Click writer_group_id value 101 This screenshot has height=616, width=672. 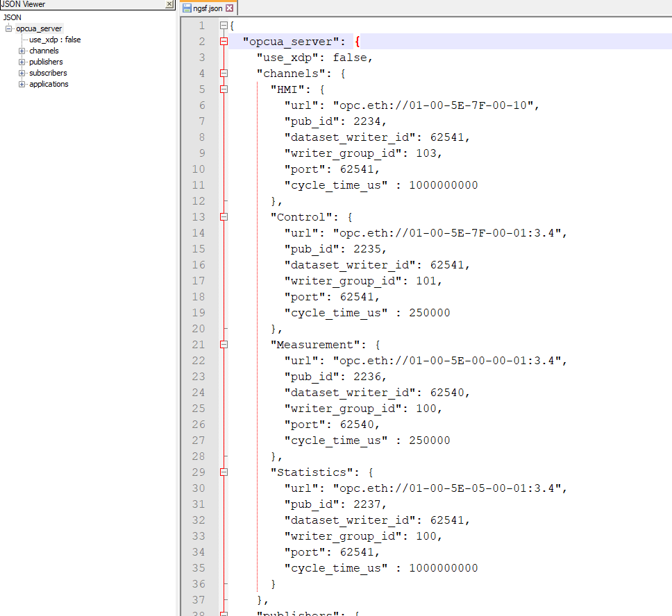[426, 281]
